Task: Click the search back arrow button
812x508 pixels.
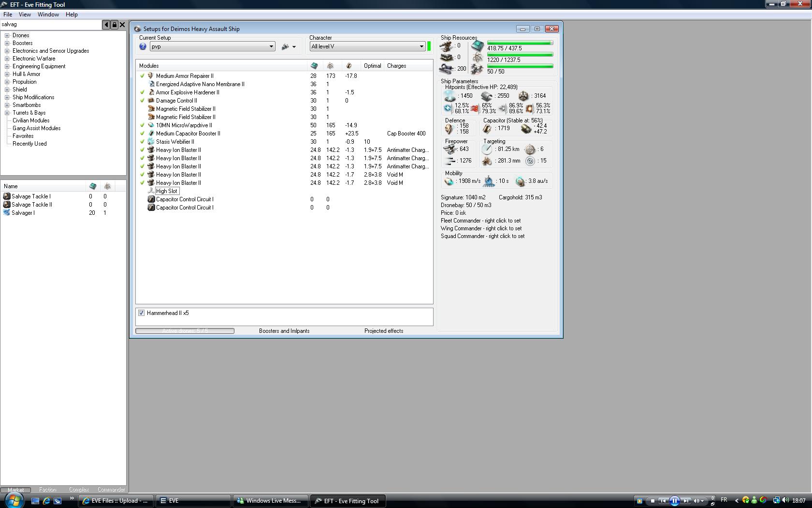Action: pos(106,25)
